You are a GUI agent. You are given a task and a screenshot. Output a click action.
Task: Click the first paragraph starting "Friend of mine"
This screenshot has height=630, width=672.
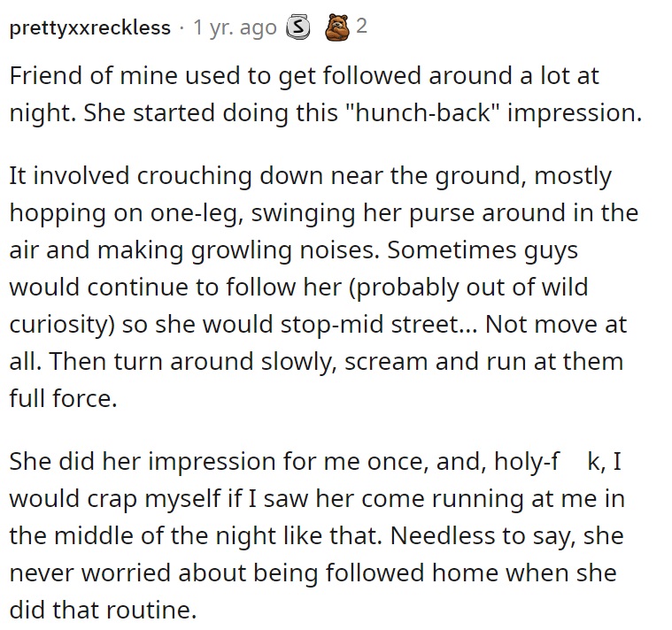point(326,94)
